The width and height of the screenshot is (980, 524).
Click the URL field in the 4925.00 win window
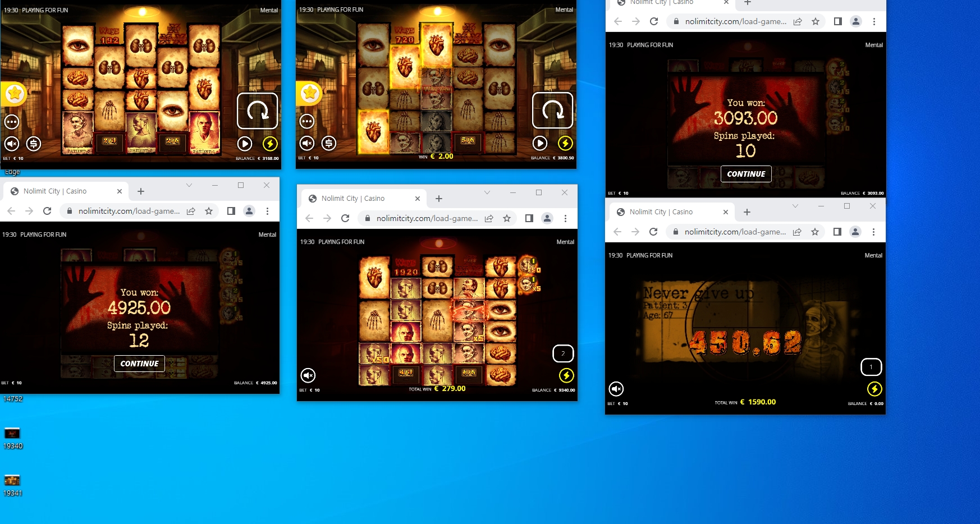pyautogui.click(x=129, y=211)
